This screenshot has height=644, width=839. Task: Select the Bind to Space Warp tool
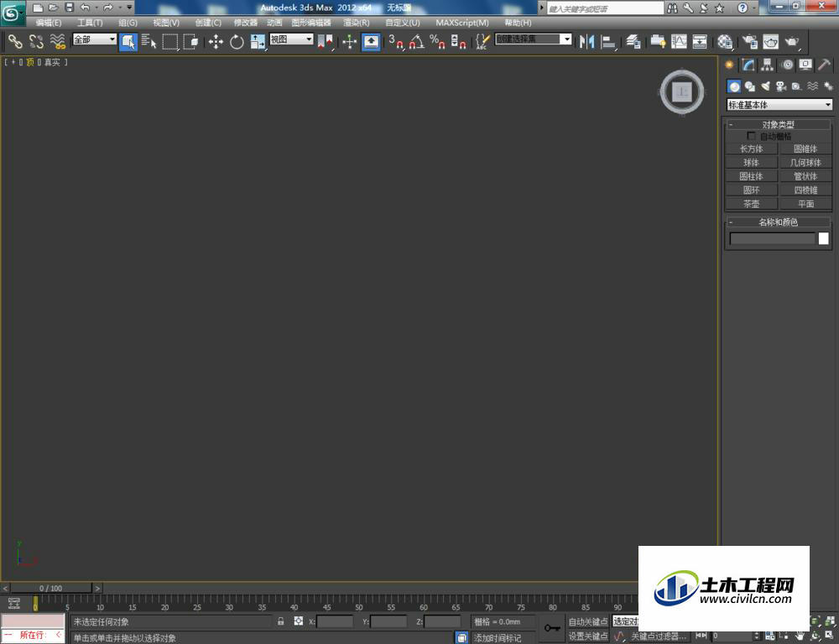58,41
